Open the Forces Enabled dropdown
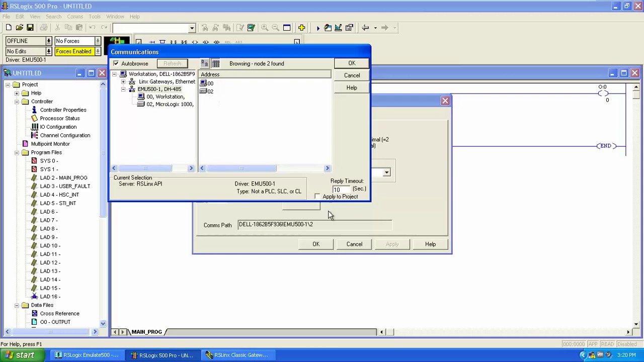 pos(98,51)
